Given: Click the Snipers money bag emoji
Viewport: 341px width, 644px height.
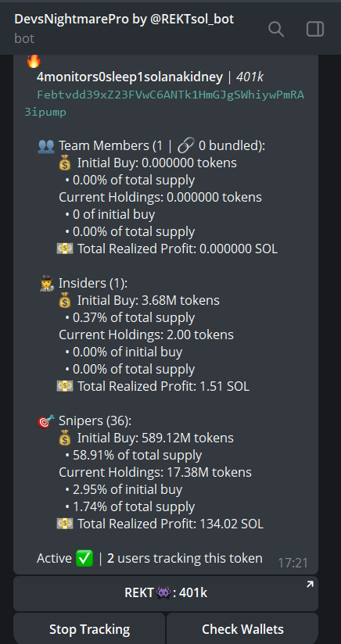Looking at the screenshot, I should click(x=66, y=438).
